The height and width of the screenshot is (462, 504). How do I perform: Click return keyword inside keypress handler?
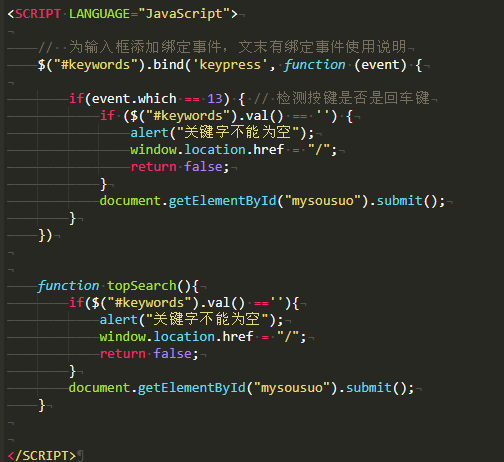coord(153,167)
